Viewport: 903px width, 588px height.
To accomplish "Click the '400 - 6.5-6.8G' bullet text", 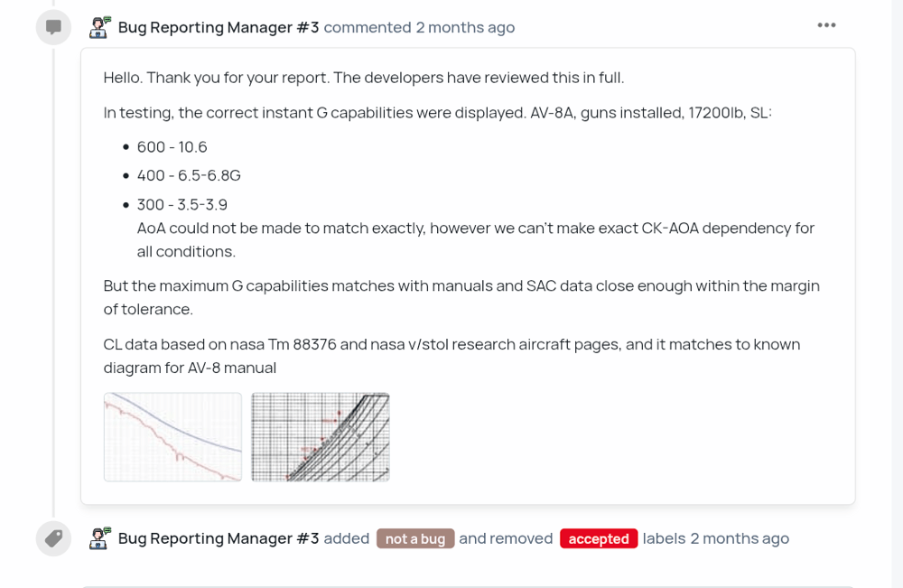I will (x=189, y=175).
